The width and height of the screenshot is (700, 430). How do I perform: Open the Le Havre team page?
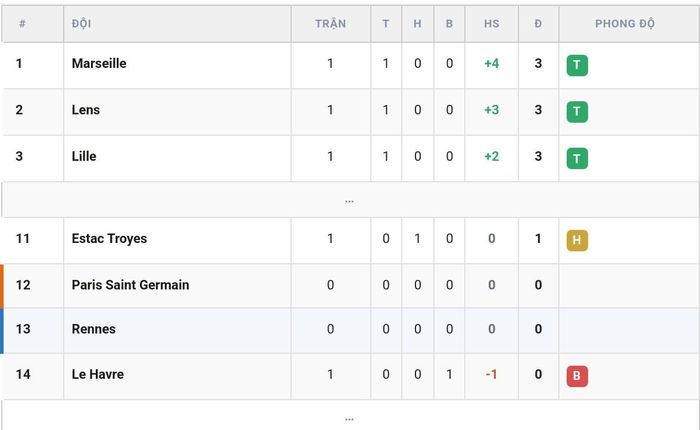tap(98, 374)
